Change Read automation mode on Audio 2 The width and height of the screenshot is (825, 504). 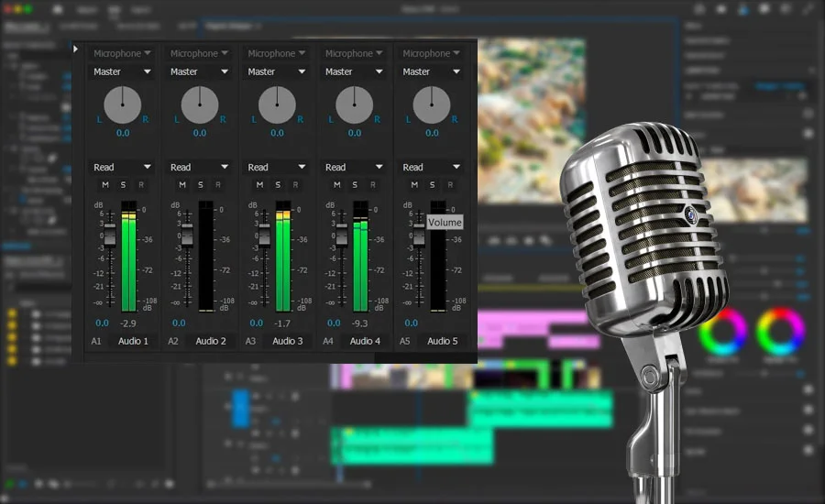199,167
